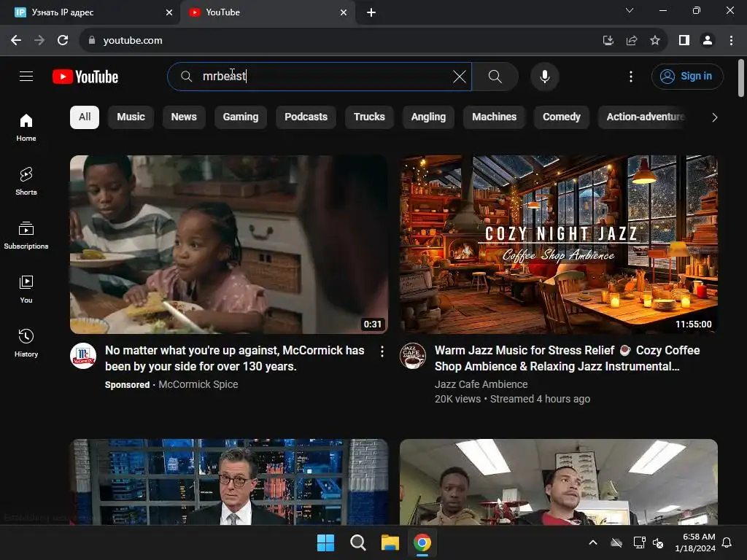The width and height of the screenshot is (747, 560).
Task: Go back to the previous page
Action: (16, 41)
